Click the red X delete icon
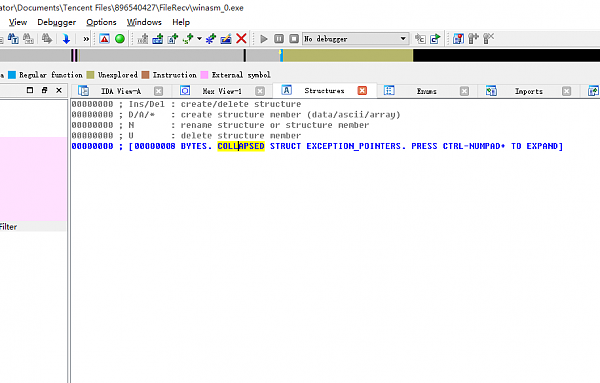The height and width of the screenshot is (383, 600). point(241,39)
